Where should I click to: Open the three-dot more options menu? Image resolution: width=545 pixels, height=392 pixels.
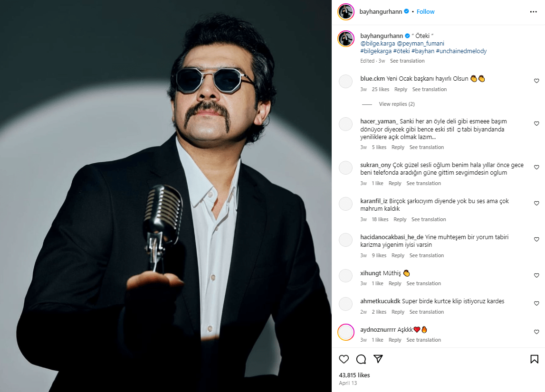click(534, 12)
